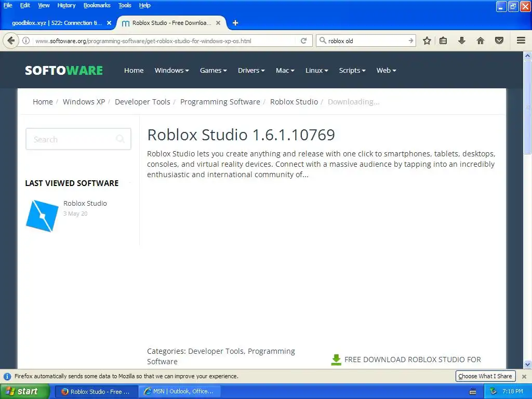Open the Windows Start menu
Screen dimensions: 532x399
pyautogui.click(x=25, y=391)
